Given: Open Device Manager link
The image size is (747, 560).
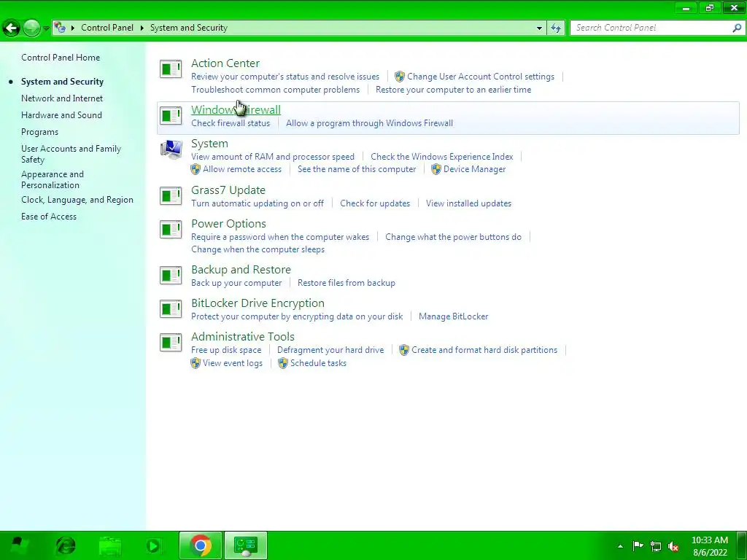Looking at the screenshot, I should [474, 169].
